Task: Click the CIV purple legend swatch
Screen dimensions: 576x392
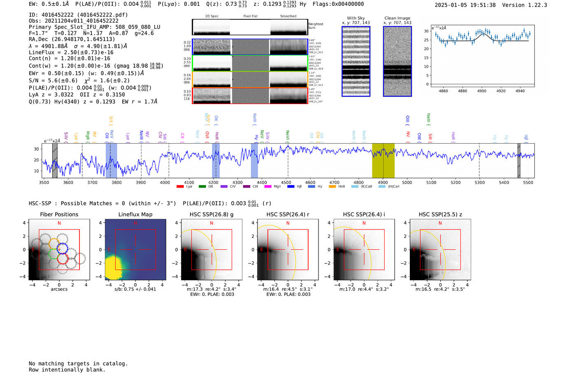Action: (224, 187)
